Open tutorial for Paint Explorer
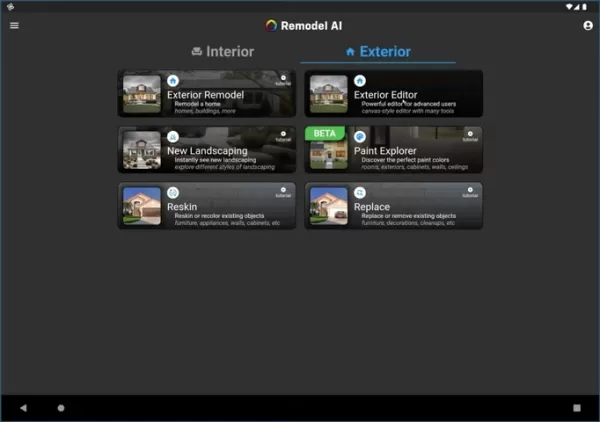The image size is (600, 422). (x=470, y=136)
